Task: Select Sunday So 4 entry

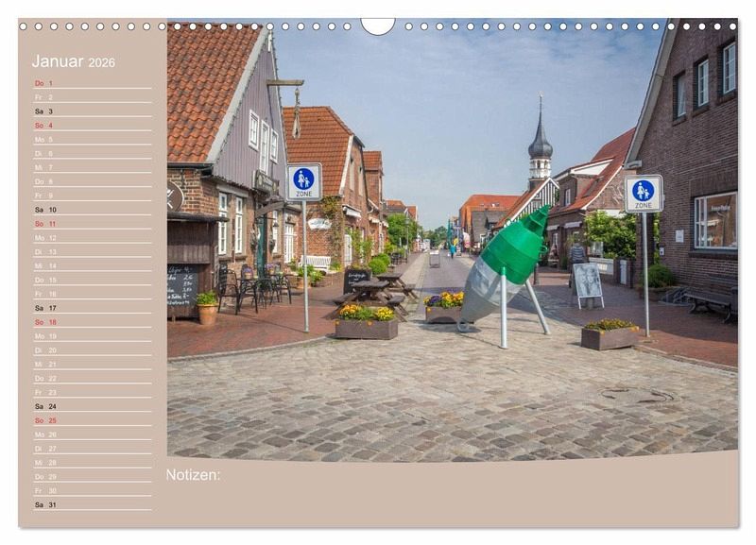Action: tap(92, 126)
